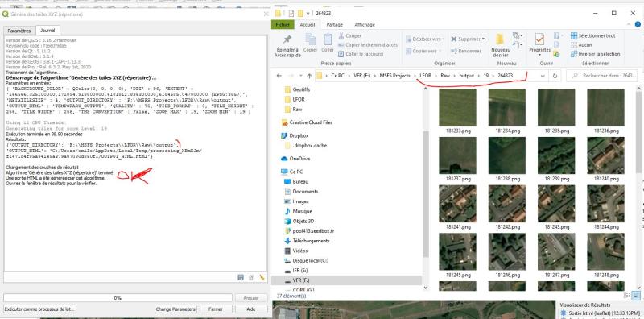644x319 pixels.
Task: Open the Partage ribbon tab
Action: pyautogui.click(x=335, y=25)
